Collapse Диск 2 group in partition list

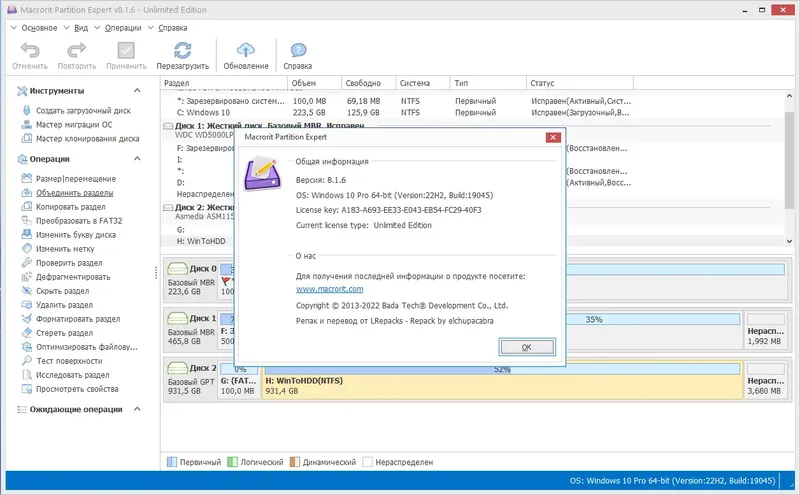[168, 208]
